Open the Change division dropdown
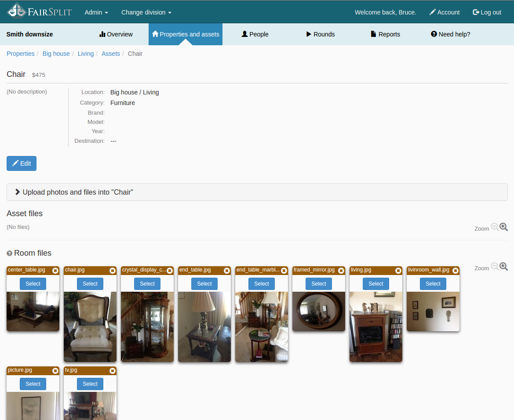 click(146, 12)
